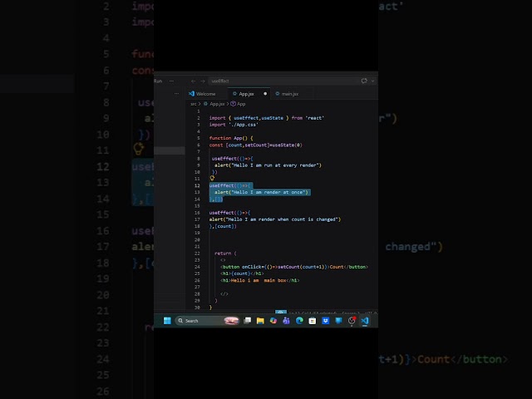Open the Windows Start menu
The width and height of the screenshot is (532, 399).
tap(167, 321)
